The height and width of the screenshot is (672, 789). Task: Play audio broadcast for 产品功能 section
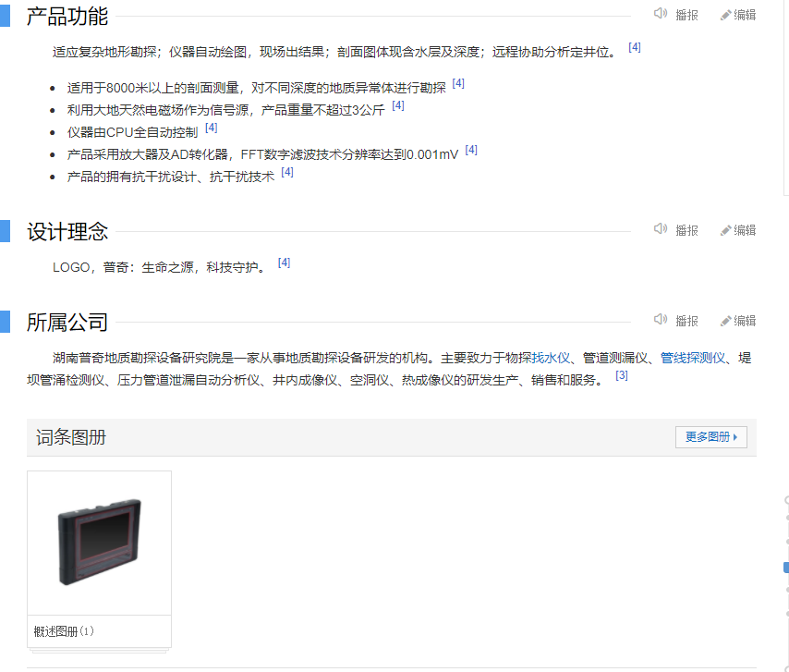tap(675, 15)
